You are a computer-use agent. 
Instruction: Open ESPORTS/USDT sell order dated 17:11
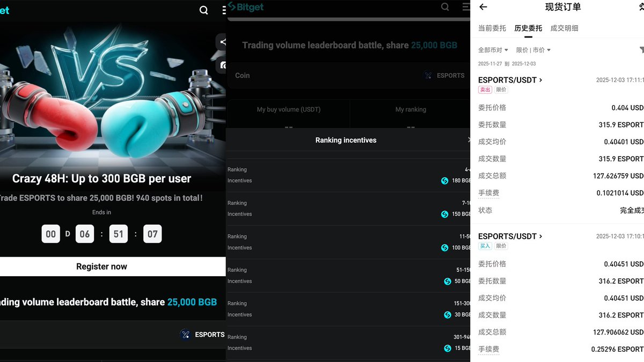click(x=510, y=80)
